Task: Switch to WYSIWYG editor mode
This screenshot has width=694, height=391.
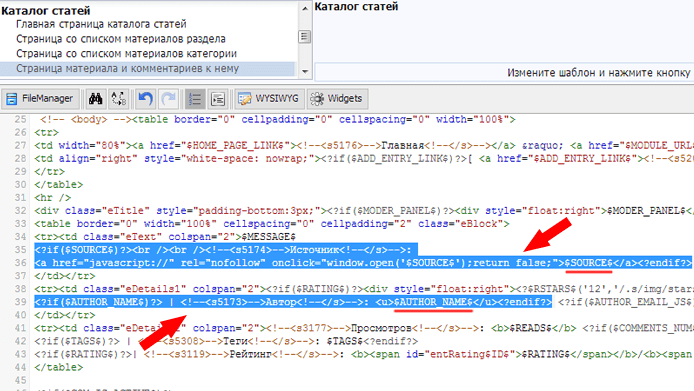Action: click(269, 98)
